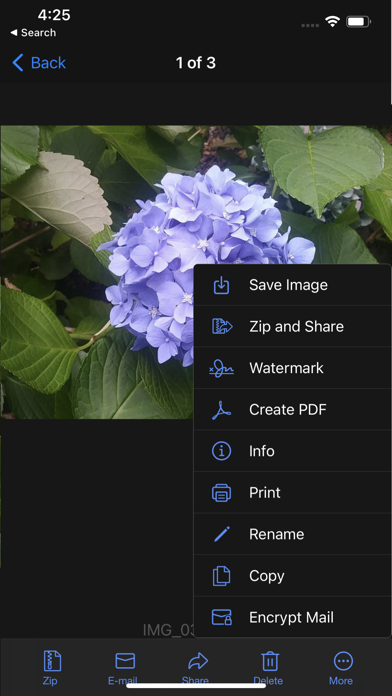Return to Search app via breadcrumb
The height and width of the screenshot is (696, 392).
pos(33,32)
